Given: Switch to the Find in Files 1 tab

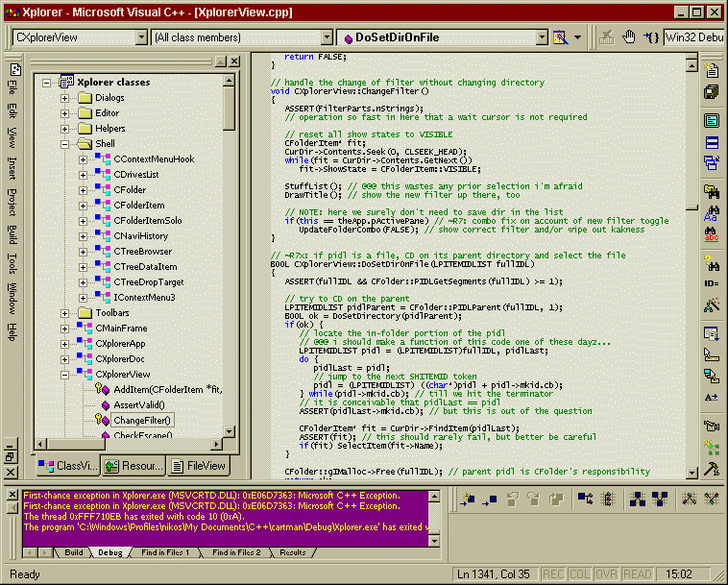Looking at the screenshot, I should [165, 552].
